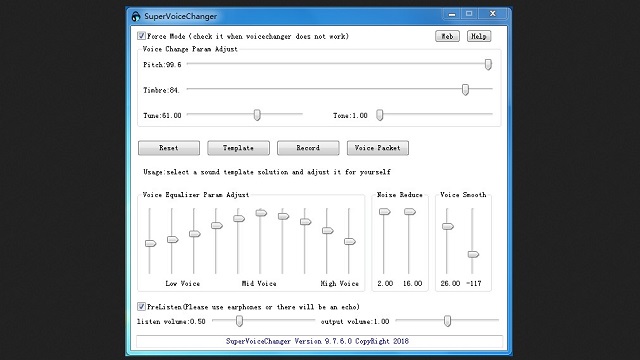Click the listen volume slider handle

(x=240, y=321)
